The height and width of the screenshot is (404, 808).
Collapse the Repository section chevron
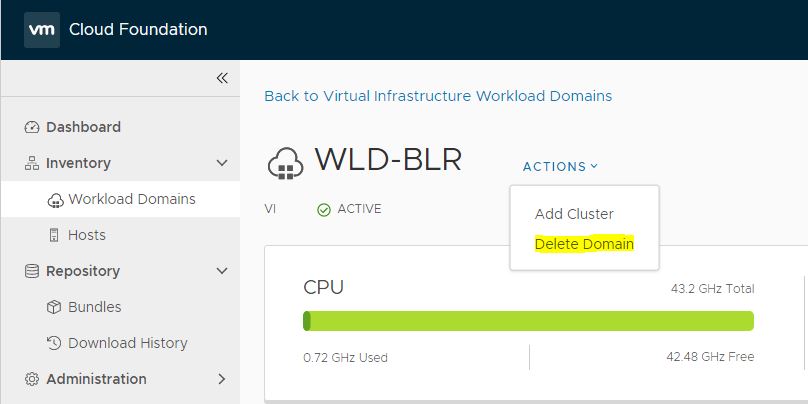click(x=222, y=271)
